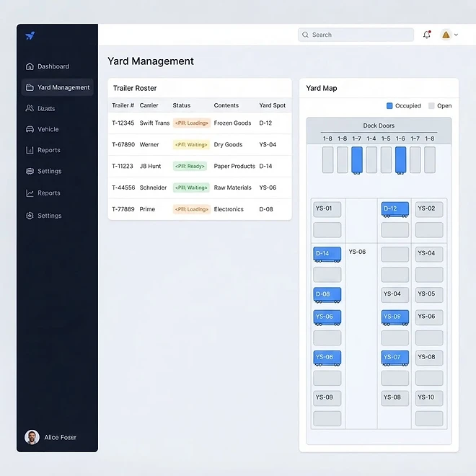Click the Status column header
This screenshot has width=476, height=476.
pyautogui.click(x=182, y=105)
